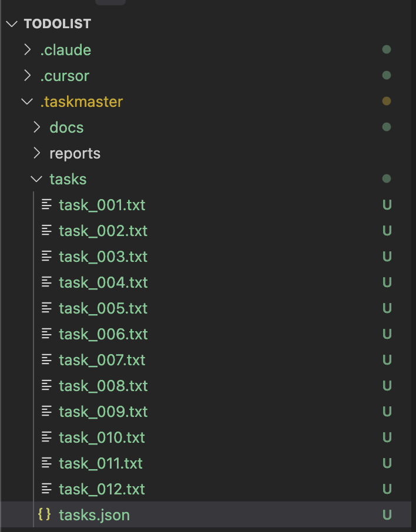Click the untracked U badge on task_003.txt
The width and height of the screenshot is (416, 532).
(387, 256)
